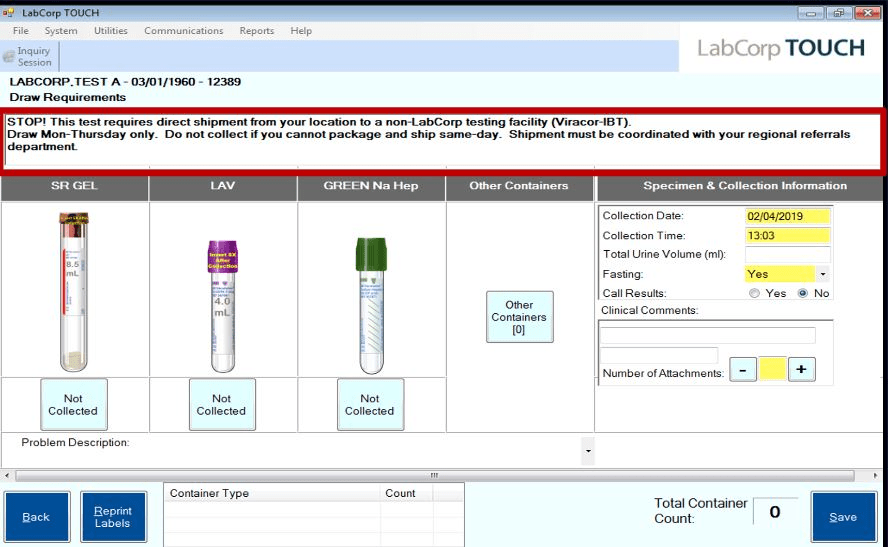888x547 pixels.
Task: Click the horizontal scrollbar thumb
Action: tap(434, 476)
